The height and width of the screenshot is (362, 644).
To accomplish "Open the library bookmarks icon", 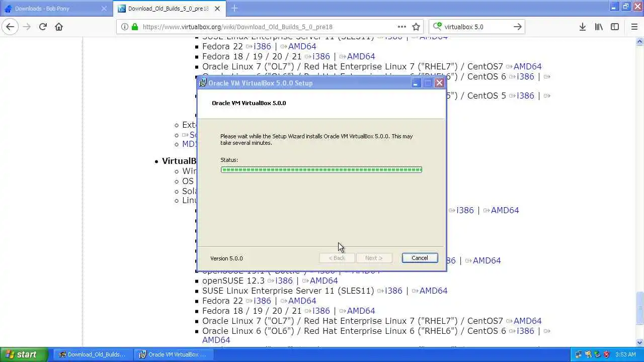I will [x=599, y=27].
